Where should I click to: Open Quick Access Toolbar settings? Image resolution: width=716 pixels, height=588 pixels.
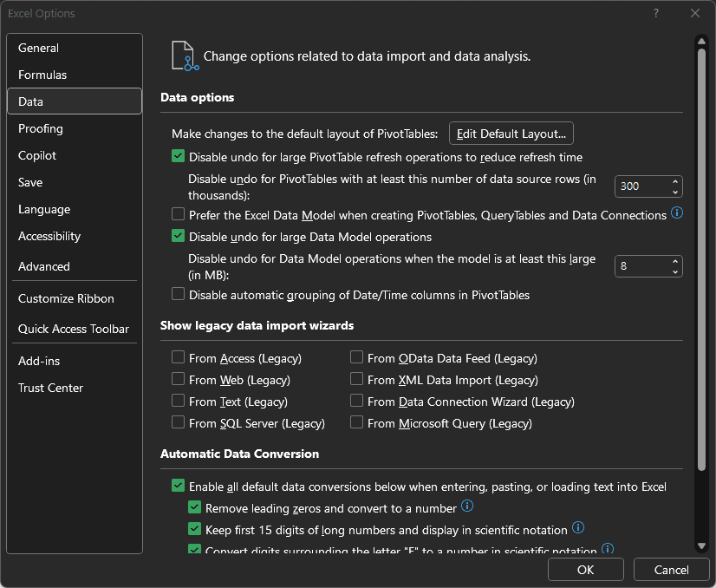point(75,329)
